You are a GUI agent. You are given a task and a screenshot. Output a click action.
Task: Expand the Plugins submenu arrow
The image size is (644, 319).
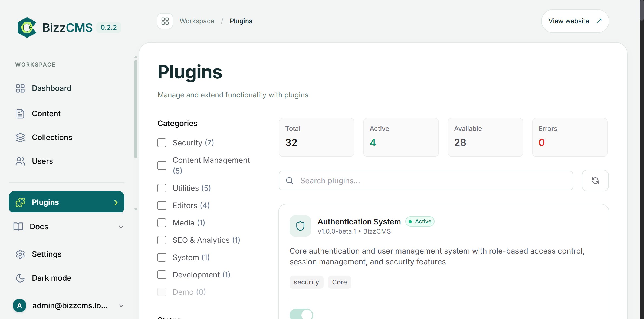pyautogui.click(x=116, y=202)
